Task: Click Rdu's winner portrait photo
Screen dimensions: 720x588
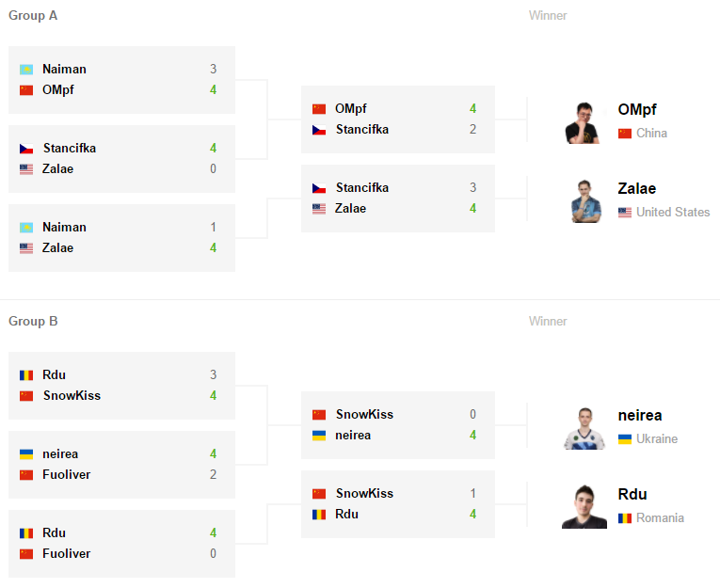Action: (584, 507)
